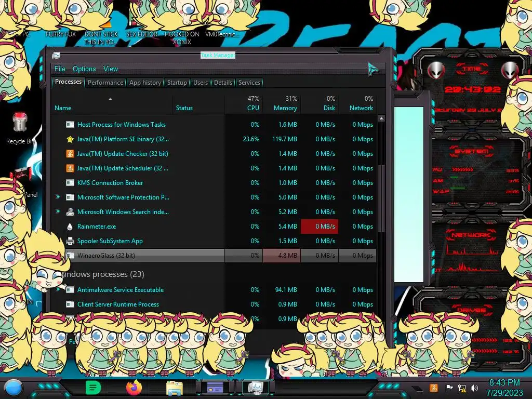
Task: Click the Java Update Scheduler icon
Action: pyautogui.click(x=70, y=168)
